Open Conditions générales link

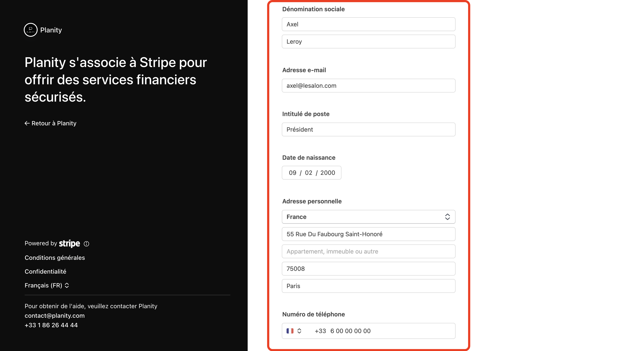pos(55,257)
